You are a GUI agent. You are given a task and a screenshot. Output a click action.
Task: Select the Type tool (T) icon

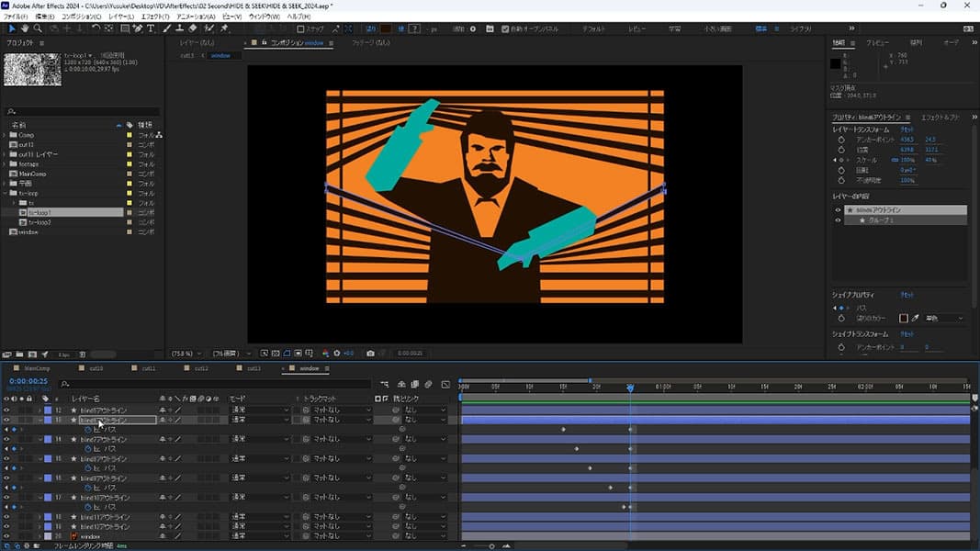152,28
